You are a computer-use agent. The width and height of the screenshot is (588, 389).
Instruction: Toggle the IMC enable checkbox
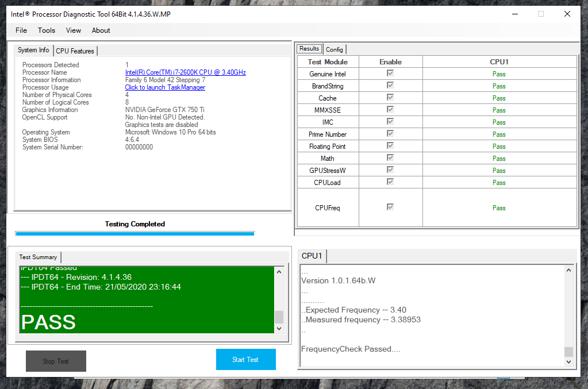coord(390,121)
